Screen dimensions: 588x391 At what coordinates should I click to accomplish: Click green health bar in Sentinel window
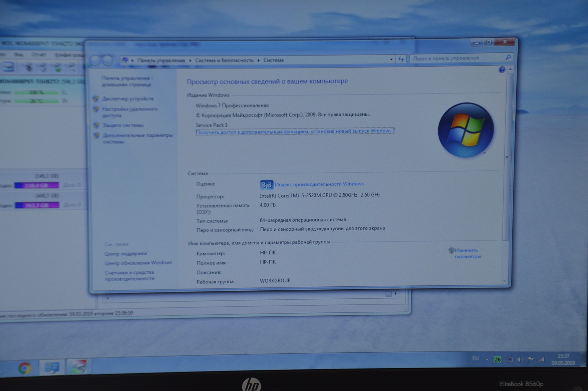tap(36, 93)
